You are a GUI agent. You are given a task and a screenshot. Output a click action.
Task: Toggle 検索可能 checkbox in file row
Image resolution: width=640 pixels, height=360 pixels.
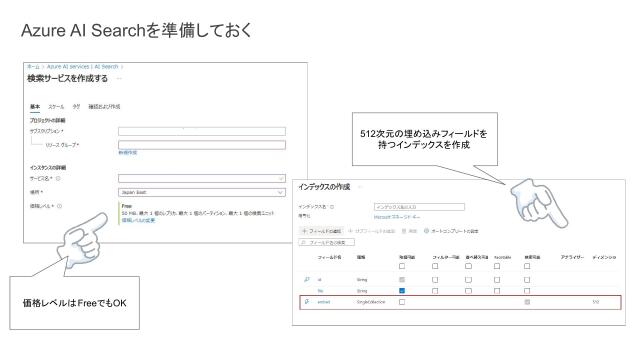[x=527, y=291]
